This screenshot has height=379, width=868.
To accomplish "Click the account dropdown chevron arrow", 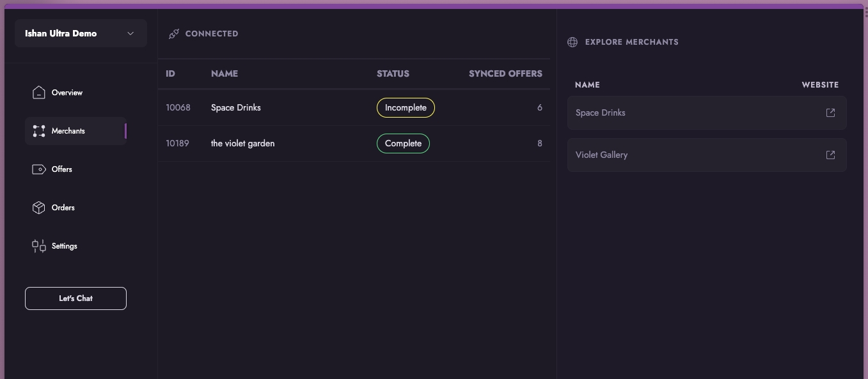I will click(130, 33).
